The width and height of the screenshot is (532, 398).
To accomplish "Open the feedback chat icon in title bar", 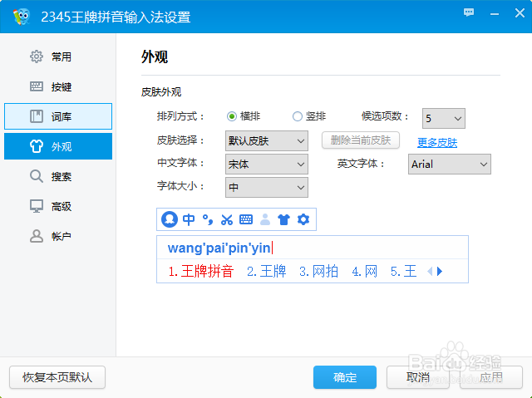I will (469, 13).
